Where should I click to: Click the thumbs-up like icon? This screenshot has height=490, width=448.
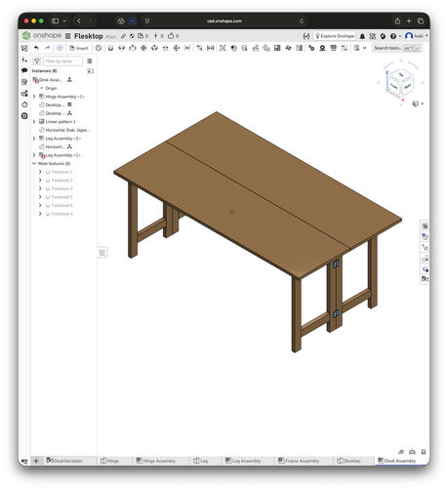point(171,36)
